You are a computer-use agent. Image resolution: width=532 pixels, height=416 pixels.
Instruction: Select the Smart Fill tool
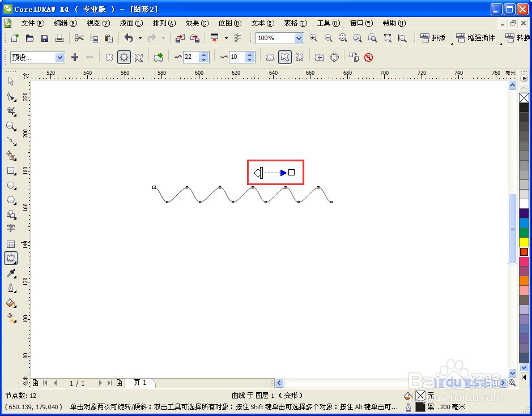tap(11, 156)
